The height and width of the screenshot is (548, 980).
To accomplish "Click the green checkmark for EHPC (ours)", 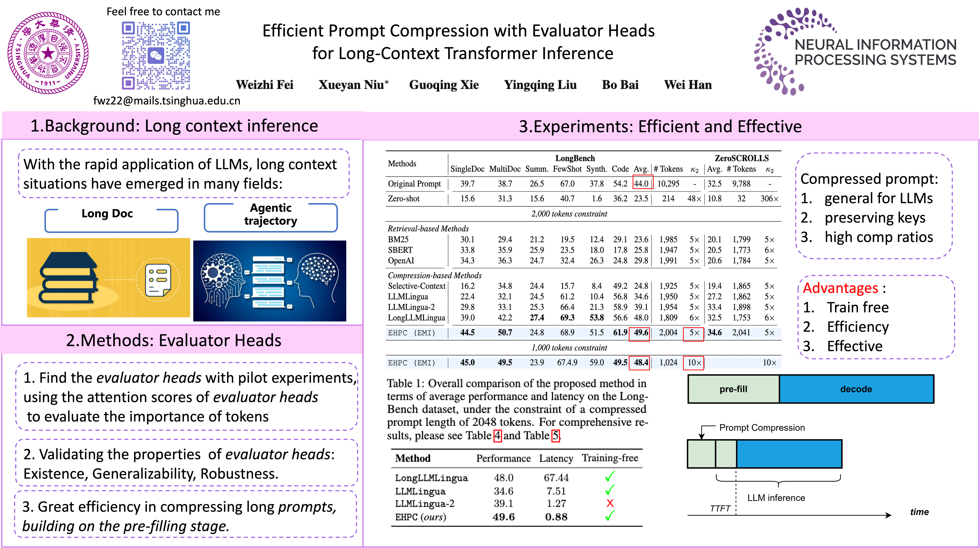I will point(610,516).
